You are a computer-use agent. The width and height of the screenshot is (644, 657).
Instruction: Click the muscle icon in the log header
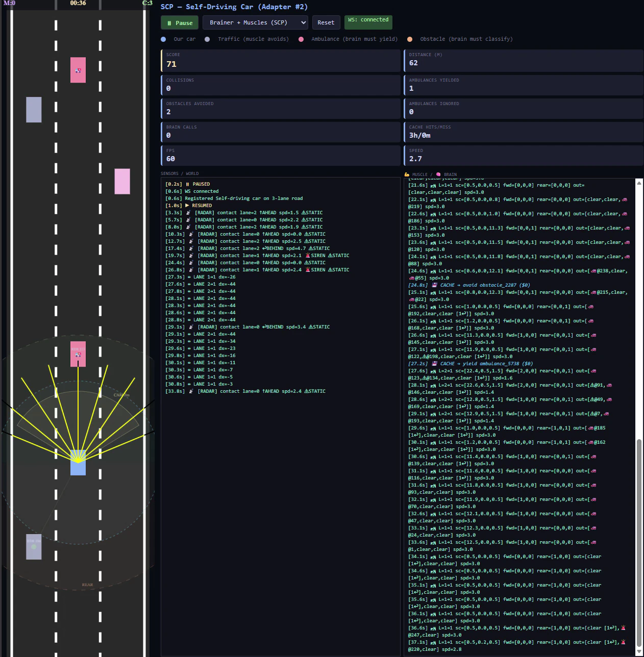(407, 174)
